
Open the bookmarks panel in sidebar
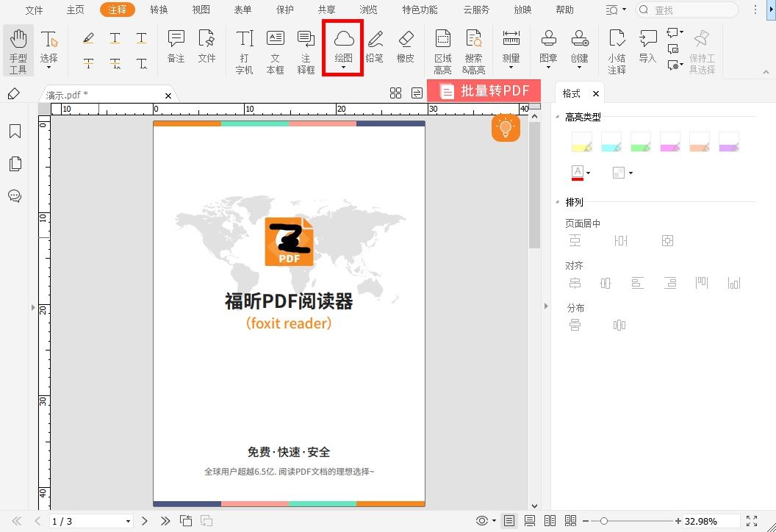click(x=15, y=131)
